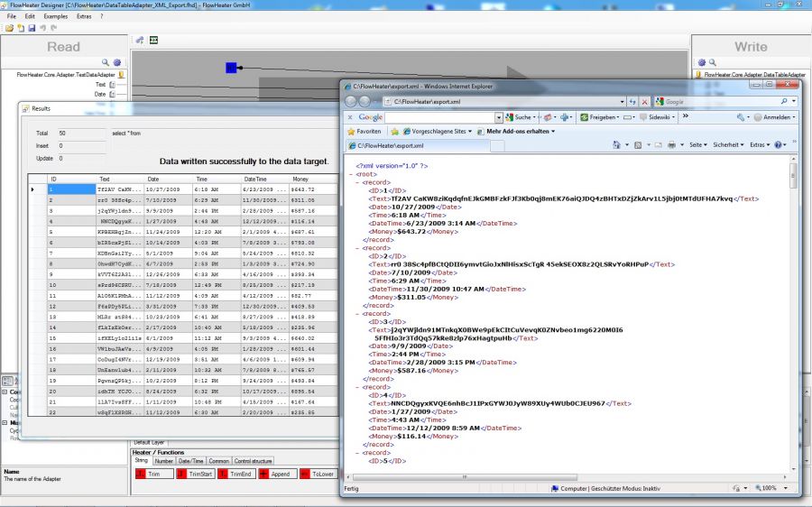Viewport: 812px width, 507px height.
Task: Click the Internet Explorer Forward button
Action: (x=364, y=102)
